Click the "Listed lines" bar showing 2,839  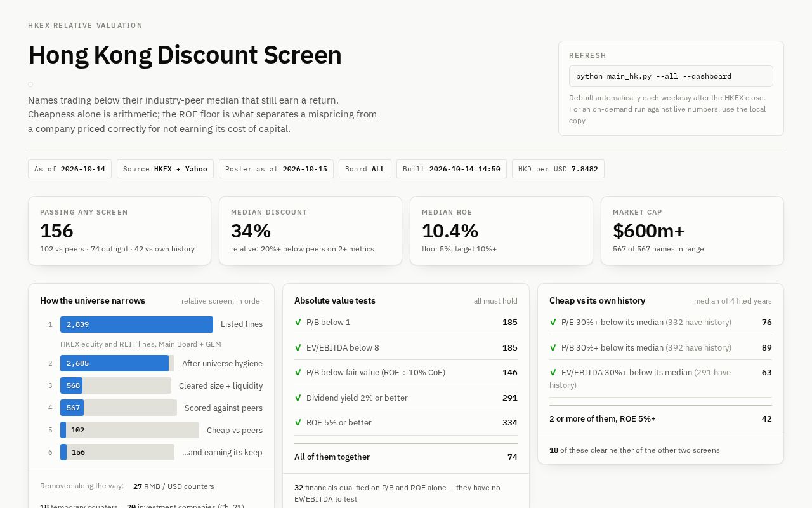coord(136,324)
